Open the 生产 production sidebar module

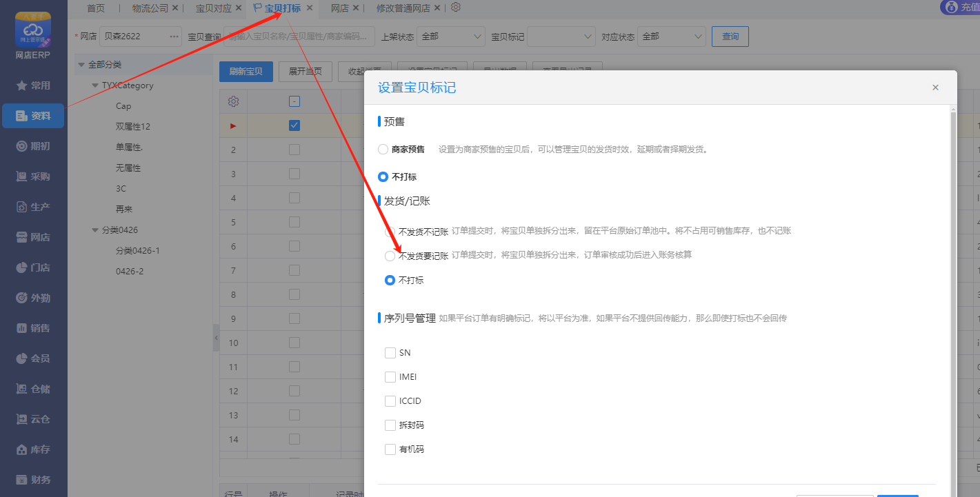pyautogui.click(x=33, y=207)
